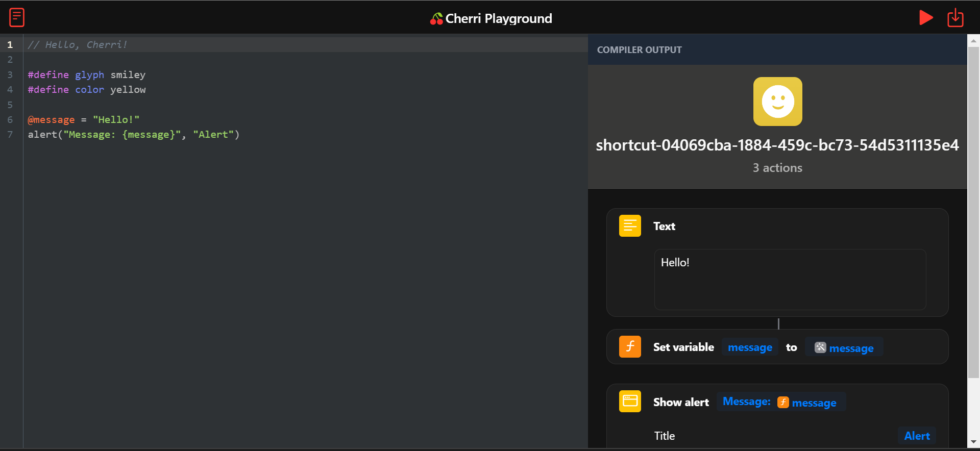The width and height of the screenshot is (980, 451).
Task: Click the '#define color yellow' line
Action: pyautogui.click(x=87, y=90)
